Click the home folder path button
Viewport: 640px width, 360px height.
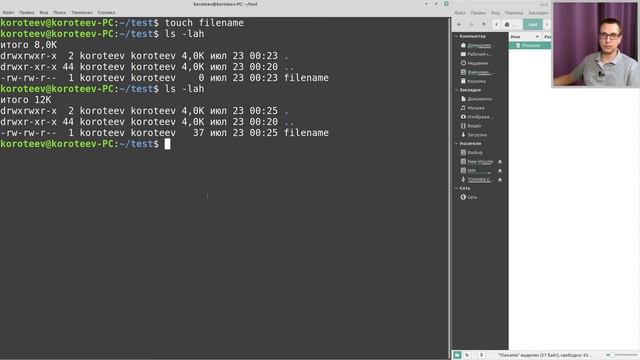click(511, 24)
